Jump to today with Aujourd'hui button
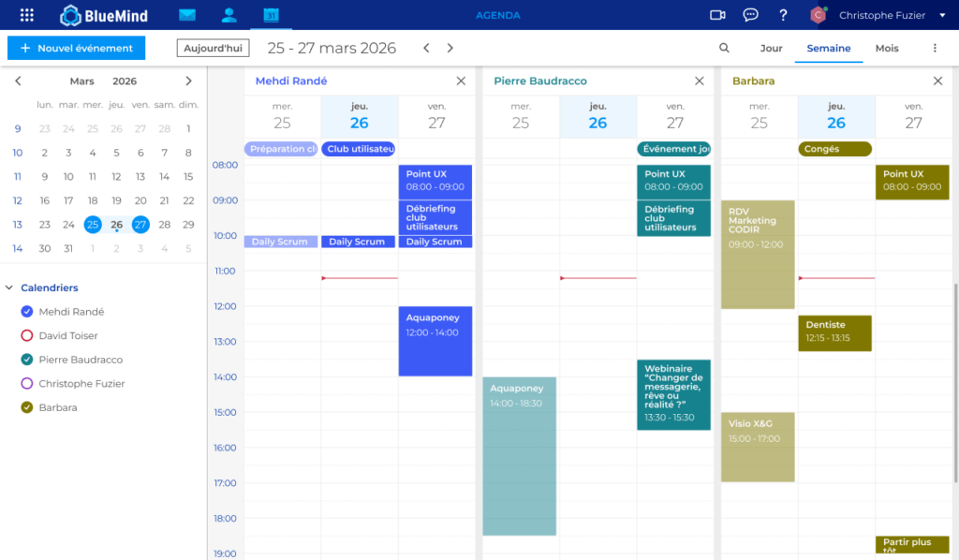 point(213,47)
